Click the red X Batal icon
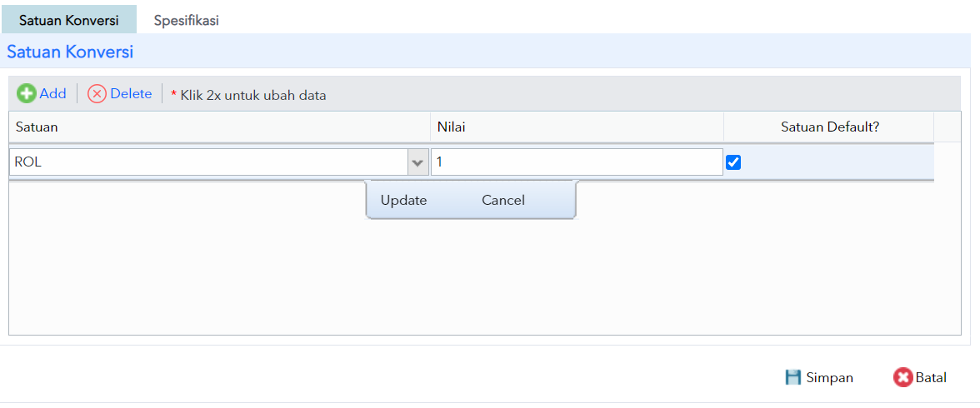 (x=903, y=377)
